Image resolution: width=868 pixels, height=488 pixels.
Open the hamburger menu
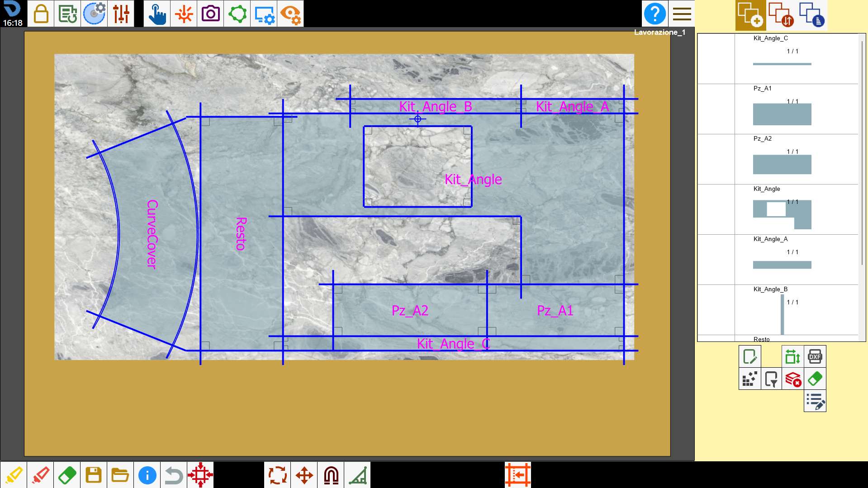(682, 14)
